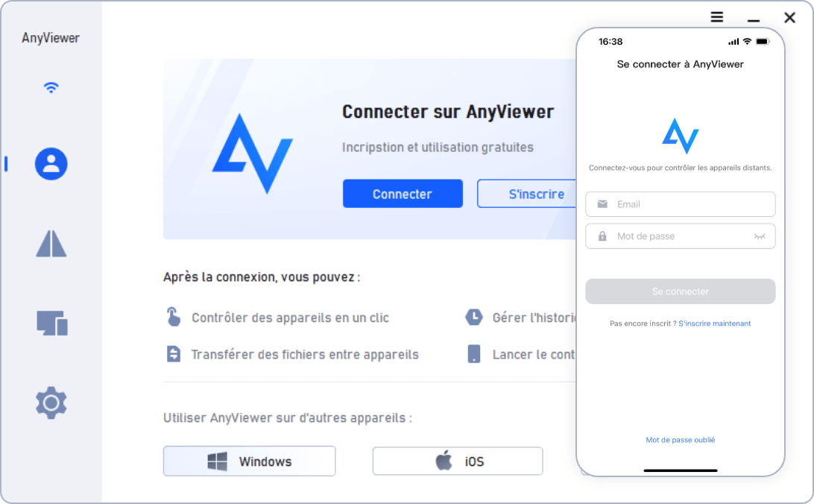This screenshot has height=504, width=814.
Task: Open the S'inscrire maintenant link
Action: click(714, 324)
